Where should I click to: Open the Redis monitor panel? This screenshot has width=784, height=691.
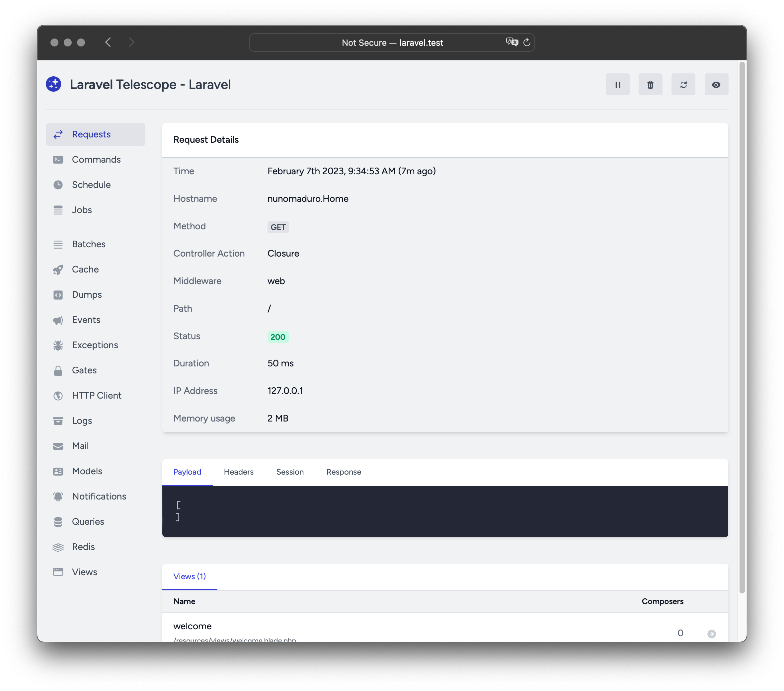[83, 547]
